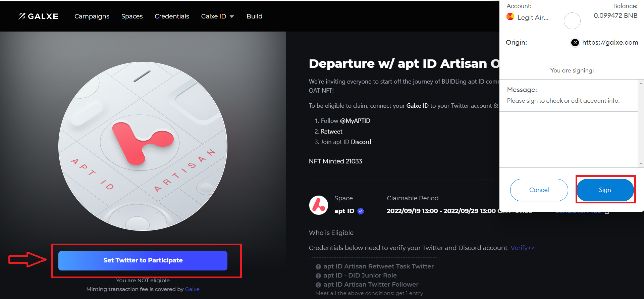
Task: Click the NFT Minted 21033 text
Action: [335, 161]
